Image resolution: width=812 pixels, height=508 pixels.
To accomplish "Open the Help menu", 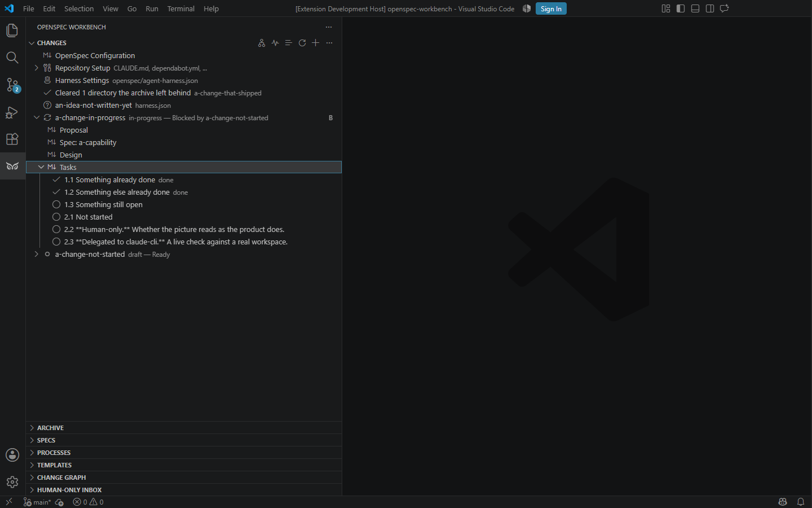I will (x=211, y=8).
